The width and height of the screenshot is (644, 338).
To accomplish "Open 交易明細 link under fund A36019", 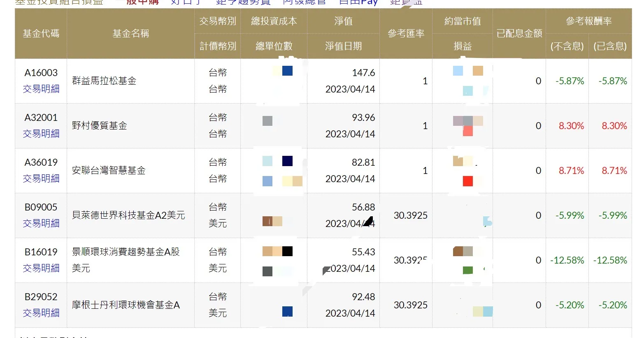I will click(41, 178).
